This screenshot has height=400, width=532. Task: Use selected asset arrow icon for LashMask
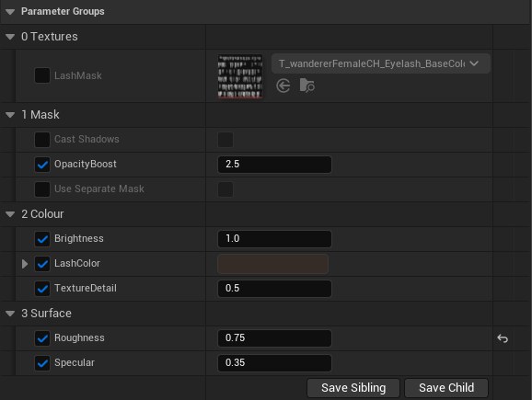pos(283,86)
